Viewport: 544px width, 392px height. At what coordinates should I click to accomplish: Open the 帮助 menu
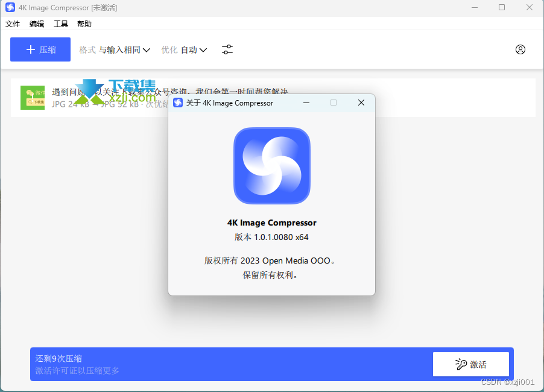[x=84, y=24]
